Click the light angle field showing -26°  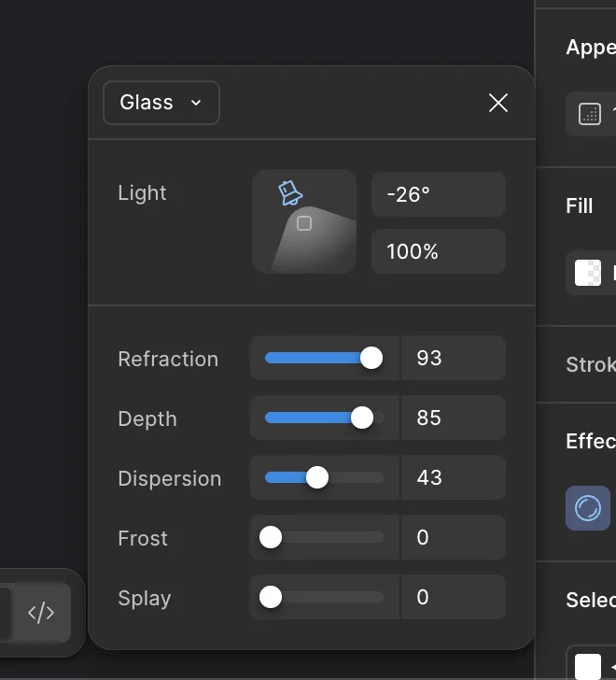(x=438, y=194)
